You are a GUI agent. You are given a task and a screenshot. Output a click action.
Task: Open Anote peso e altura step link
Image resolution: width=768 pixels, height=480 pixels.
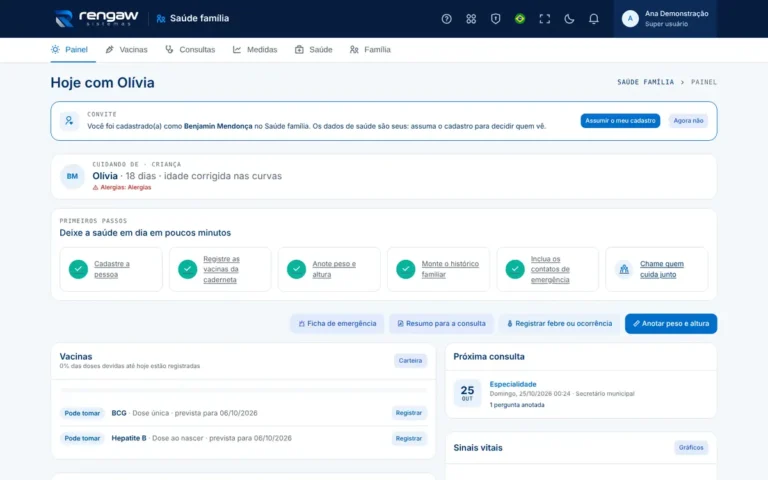point(334,269)
